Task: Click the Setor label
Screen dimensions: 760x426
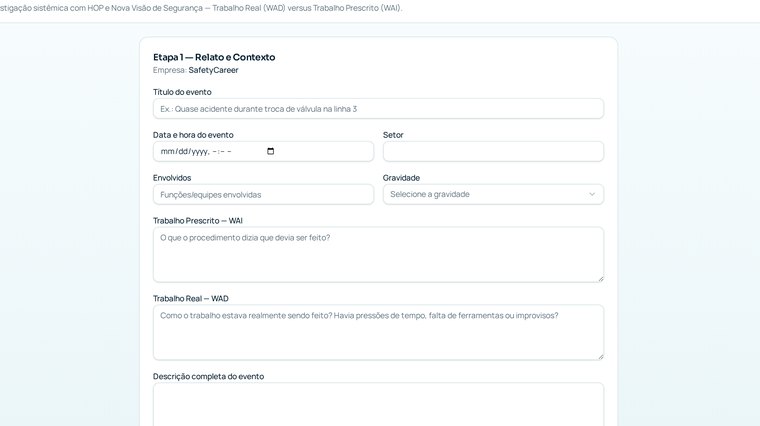Action: (x=393, y=135)
